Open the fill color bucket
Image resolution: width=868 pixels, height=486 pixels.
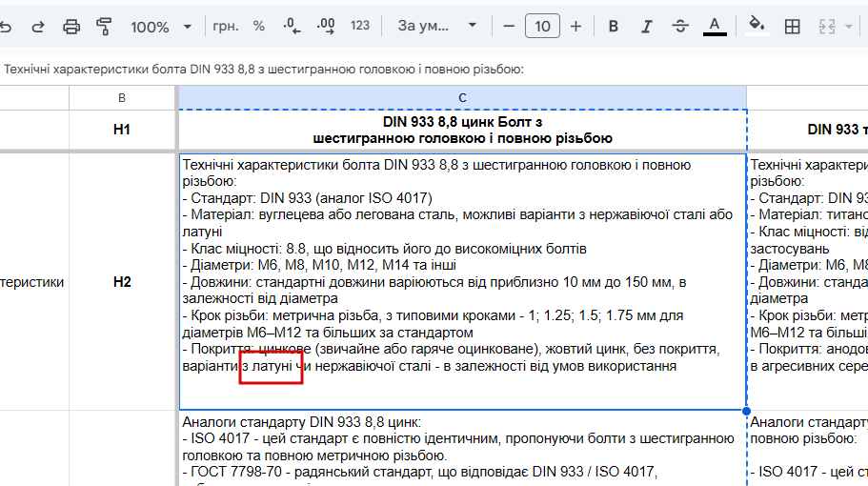pyautogui.click(x=757, y=26)
